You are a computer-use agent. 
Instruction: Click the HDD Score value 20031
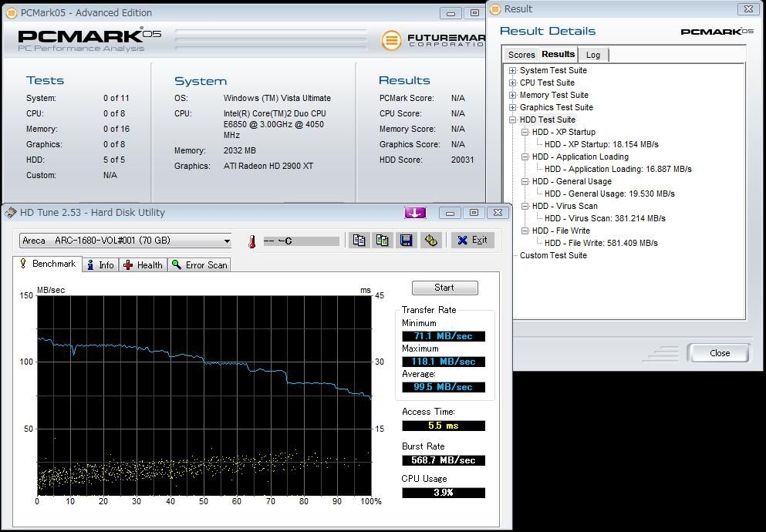tap(462, 160)
